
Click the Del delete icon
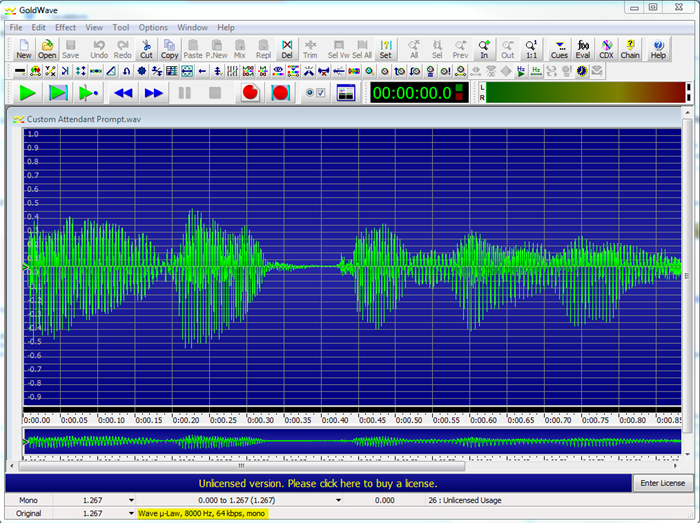tap(287, 49)
